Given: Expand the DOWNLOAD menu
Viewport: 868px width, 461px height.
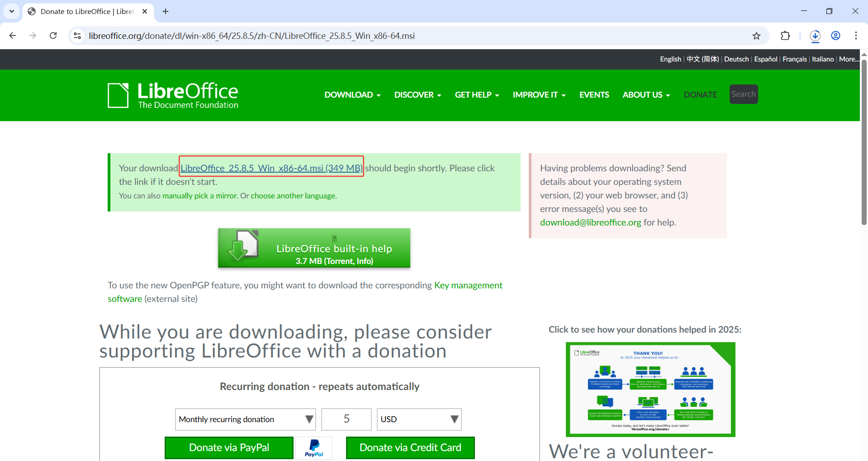Looking at the screenshot, I should [x=352, y=95].
